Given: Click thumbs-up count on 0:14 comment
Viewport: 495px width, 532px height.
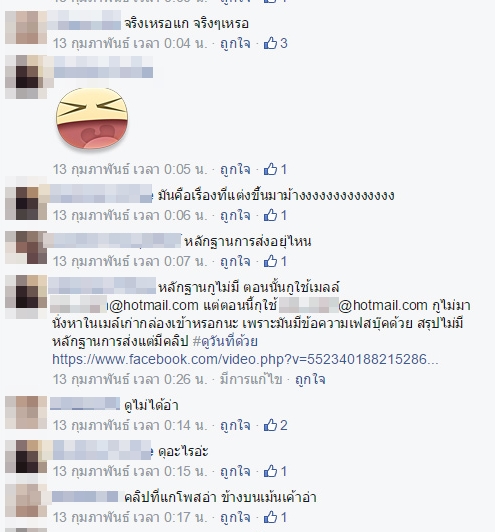Looking at the screenshot, I should (284, 425).
